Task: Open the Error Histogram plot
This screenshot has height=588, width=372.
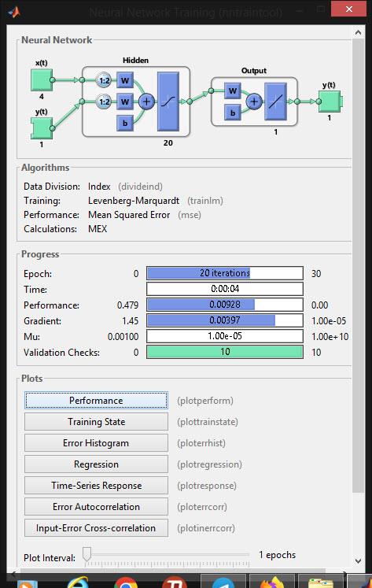Action: click(x=96, y=443)
